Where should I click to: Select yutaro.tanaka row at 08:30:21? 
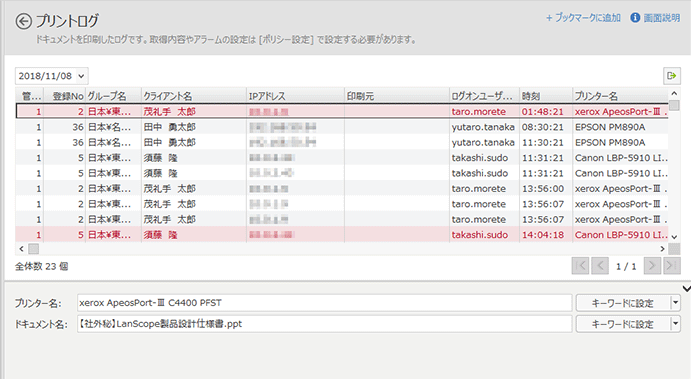pyautogui.click(x=342, y=127)
